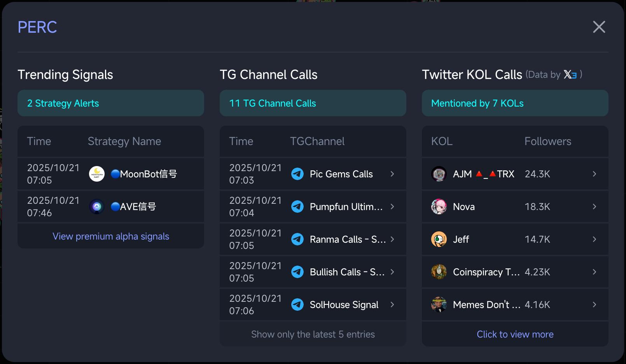Click Jeff's profile avatar
The image size is (626, 364).
439,239
